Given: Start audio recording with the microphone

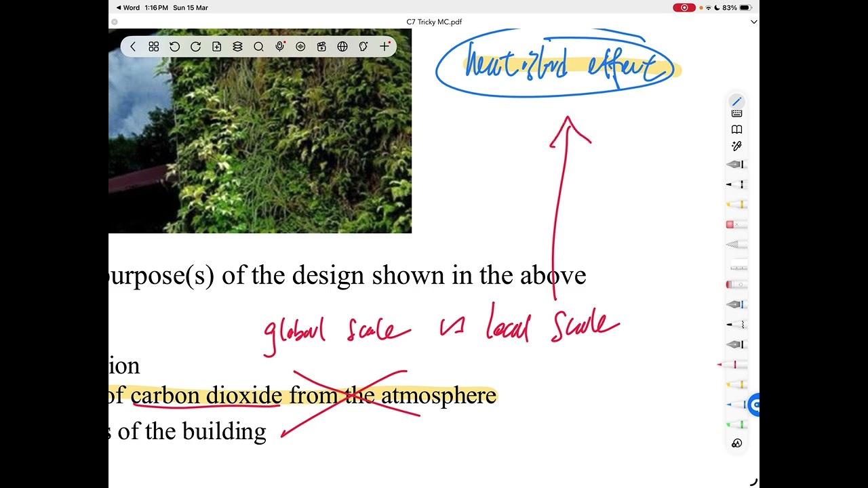Looking at the screenshot, I should coord(279,47).
